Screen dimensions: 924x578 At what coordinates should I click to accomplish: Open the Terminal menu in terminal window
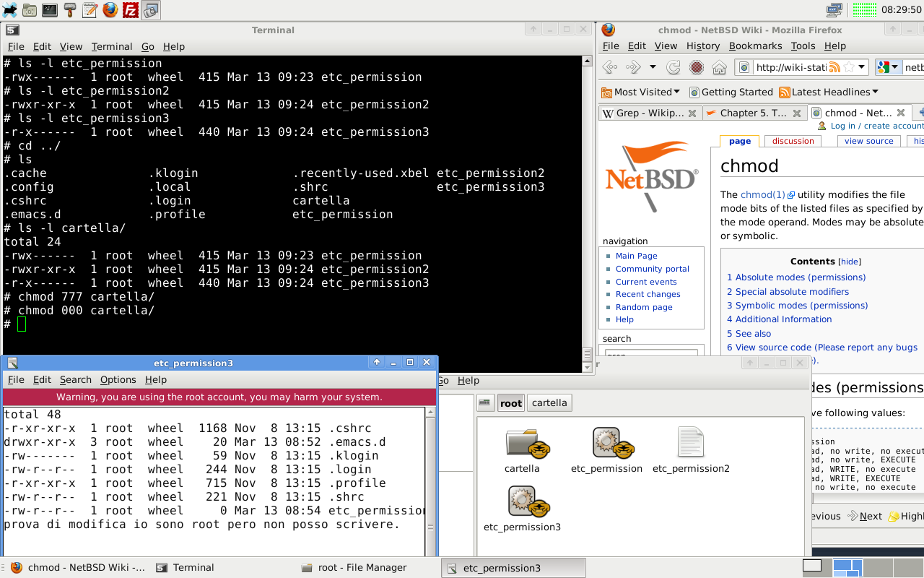[112, 46]
